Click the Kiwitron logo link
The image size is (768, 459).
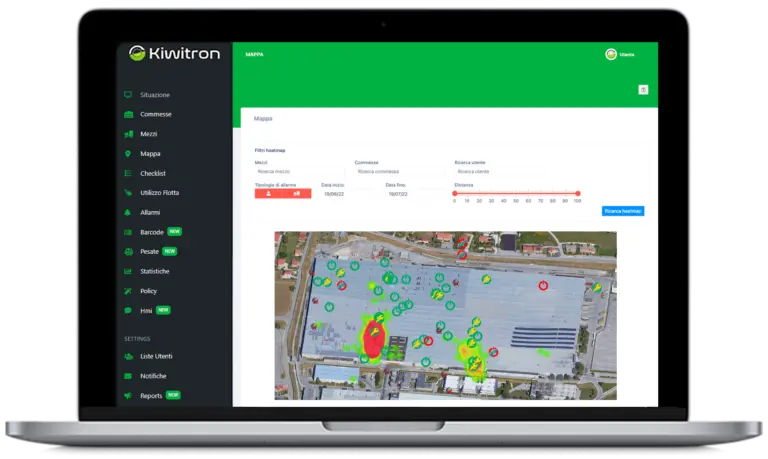175,54
